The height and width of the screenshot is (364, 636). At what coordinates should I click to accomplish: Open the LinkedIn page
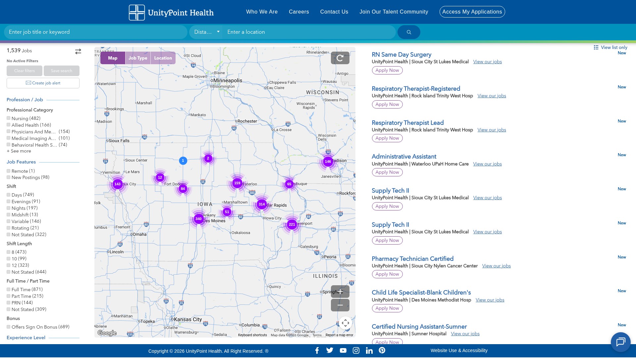pos(369,350)
